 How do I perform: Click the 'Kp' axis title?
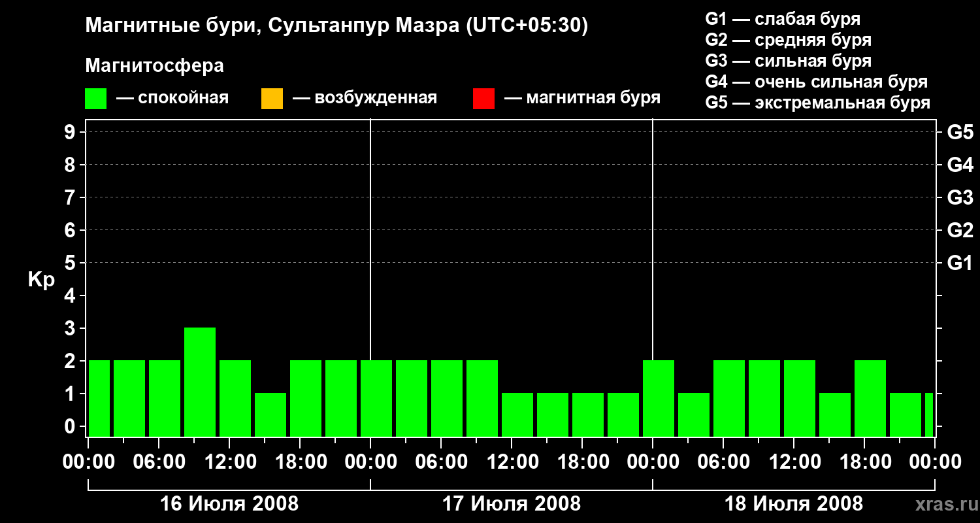pyautogui.click(x=41, y=280)
